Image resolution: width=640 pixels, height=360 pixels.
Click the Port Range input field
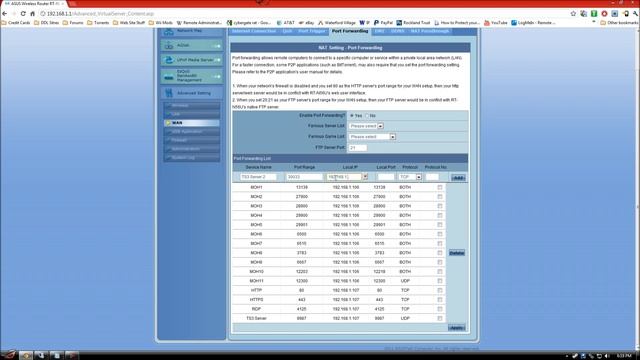(x=304, y=177)
